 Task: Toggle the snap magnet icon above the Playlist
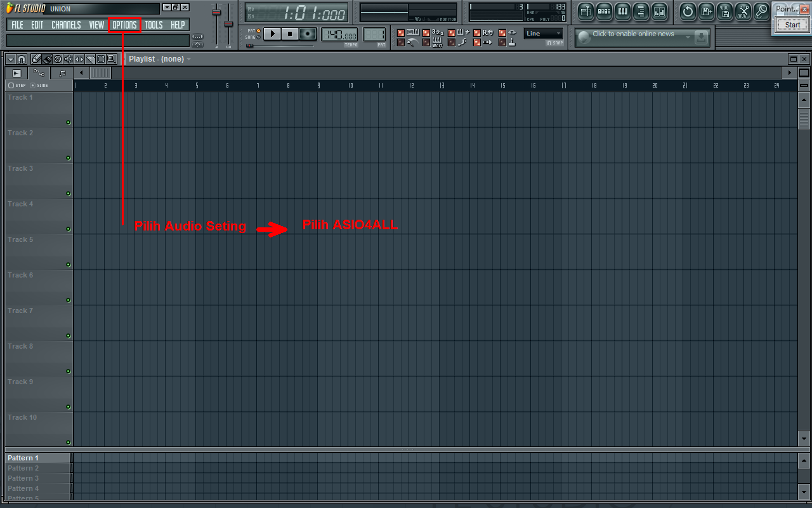pos(21,59)
